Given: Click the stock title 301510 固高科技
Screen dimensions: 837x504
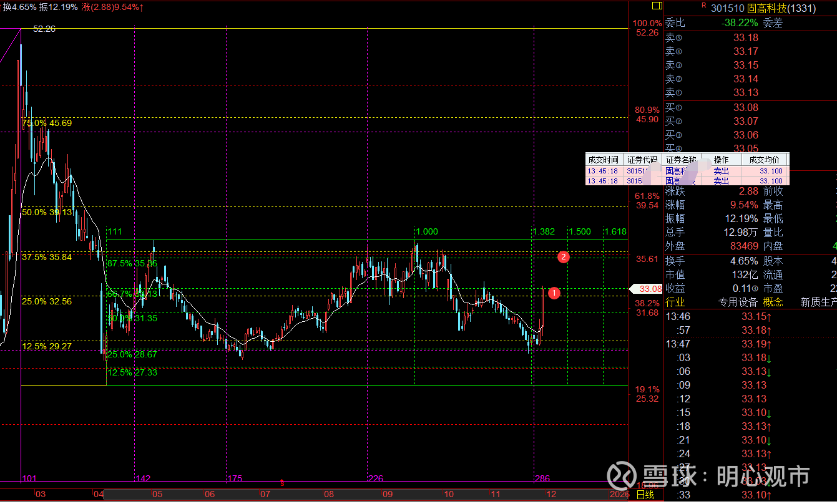Looking at the screenshot, I should tap(754, 8).
